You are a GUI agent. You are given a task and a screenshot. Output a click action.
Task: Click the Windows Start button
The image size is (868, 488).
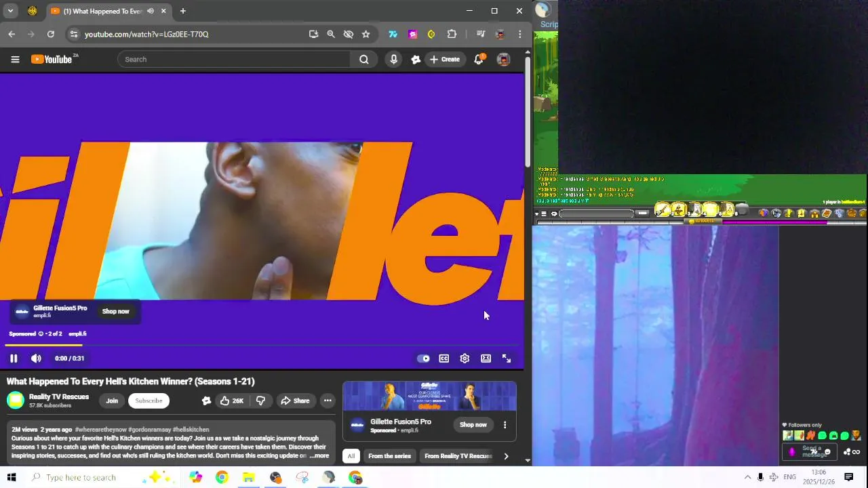pos(12,477)
